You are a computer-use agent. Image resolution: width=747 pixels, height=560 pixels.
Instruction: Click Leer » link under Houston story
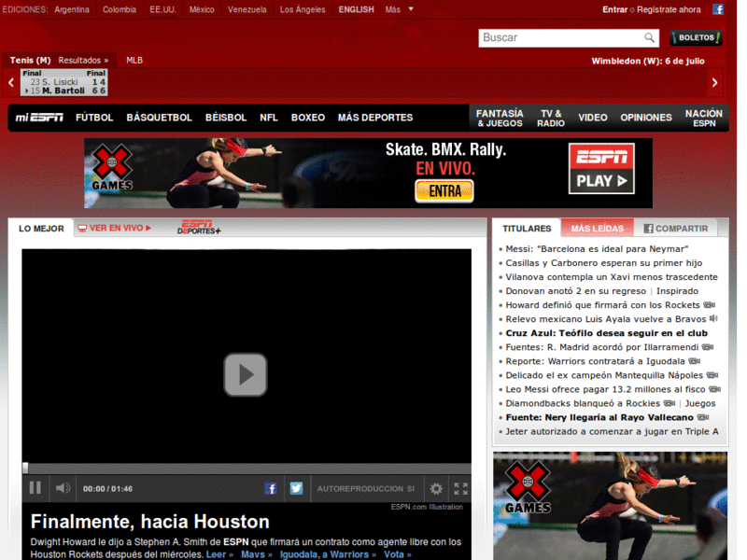coord(219,554)
